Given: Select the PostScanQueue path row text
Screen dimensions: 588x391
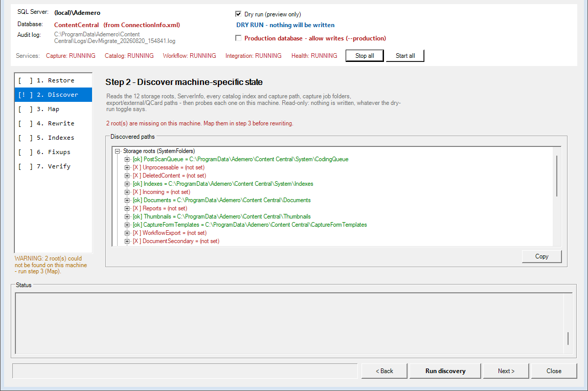Looking at the screenshot, I should point(240,160).
